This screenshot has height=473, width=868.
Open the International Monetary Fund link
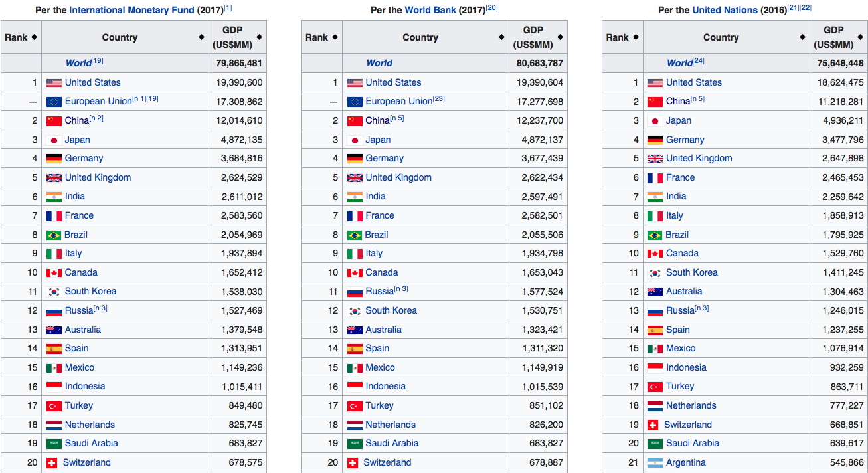pyautogui.click(x=131, y=10)
